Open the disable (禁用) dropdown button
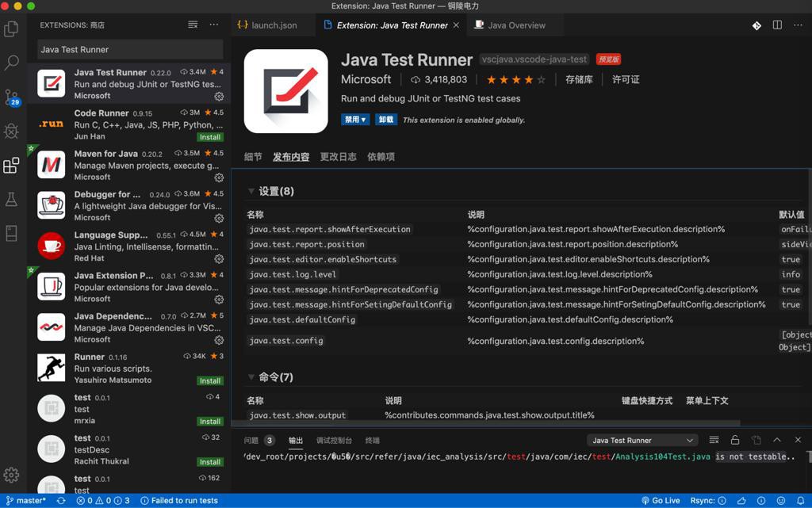This screenshot has height=508, width=812. coord(355,120)
